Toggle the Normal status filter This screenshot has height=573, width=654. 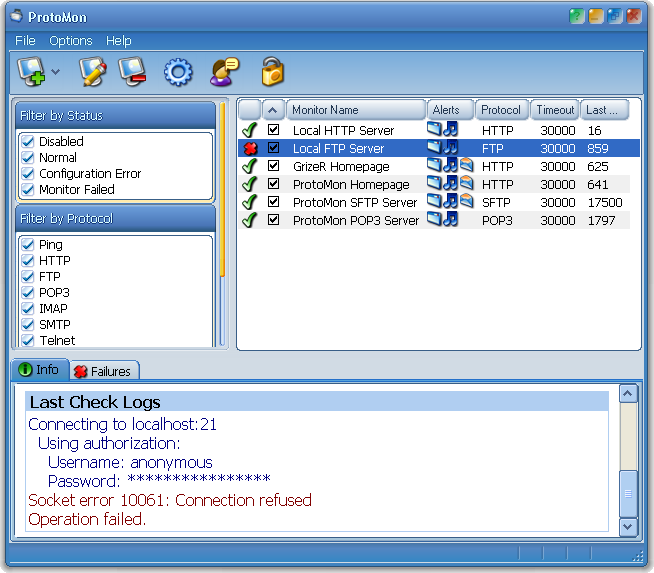point(28,157)
